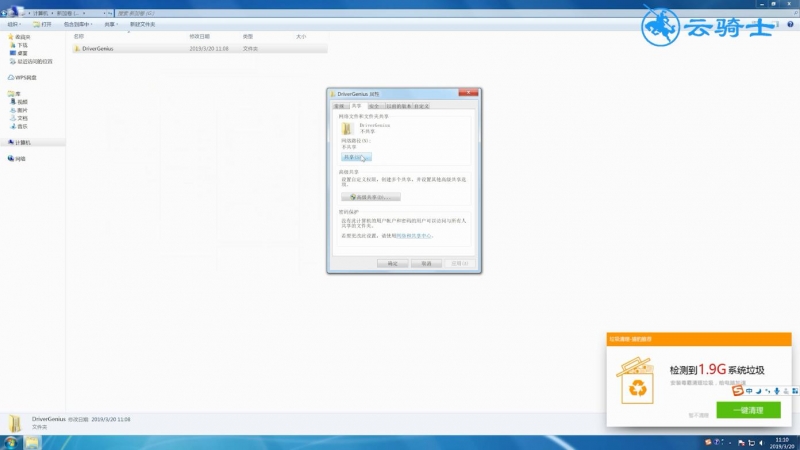Open 音乐 library in navigation pane
This screenshot has width=800, height=450.
coord(19,126)
